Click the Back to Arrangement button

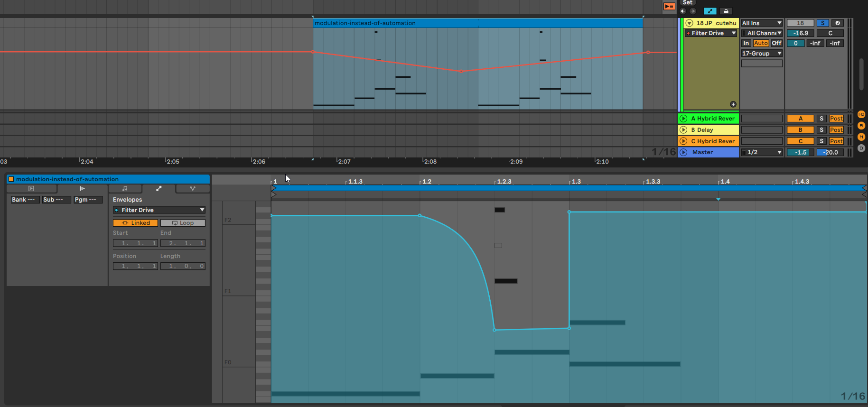click(x=669, y=6)
